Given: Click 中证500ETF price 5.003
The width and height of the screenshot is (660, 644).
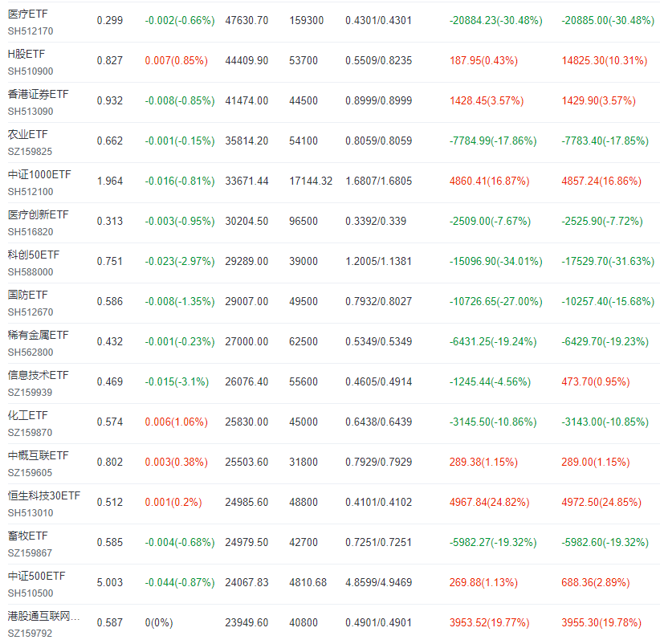Looking at the screenshot, I should pyautogui.click(x=110, y=582).
